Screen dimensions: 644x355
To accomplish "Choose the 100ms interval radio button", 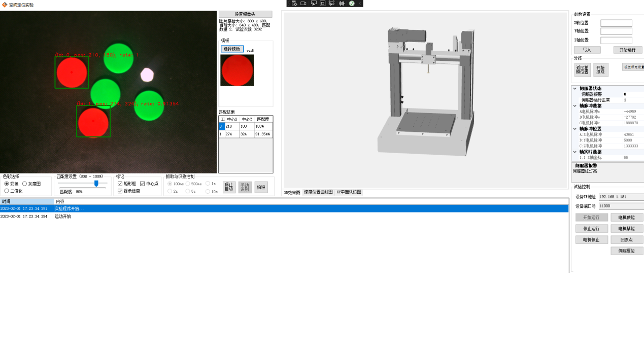I will (170, 184).
